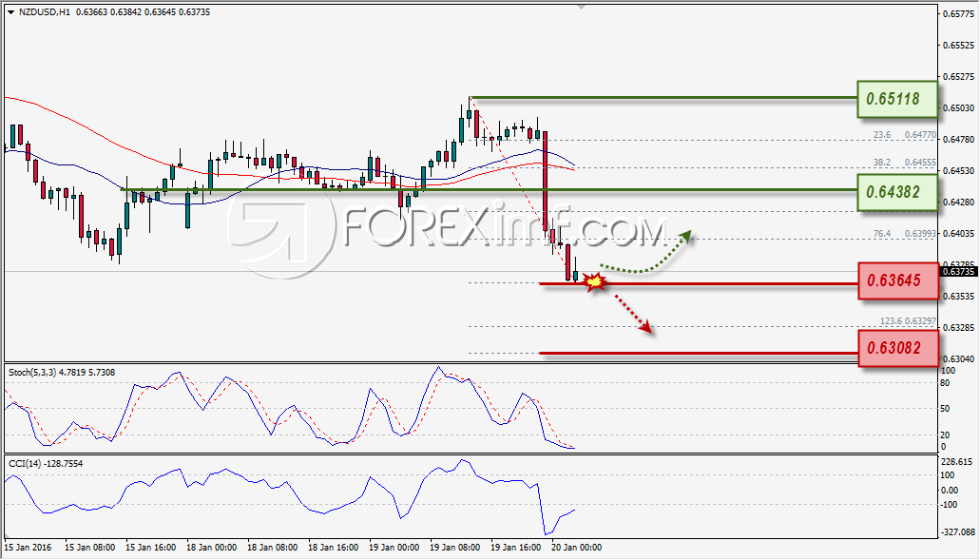
Task: Pick the 0.65275 price axis label
Action: pyautogui.click(x=958, y=76)
